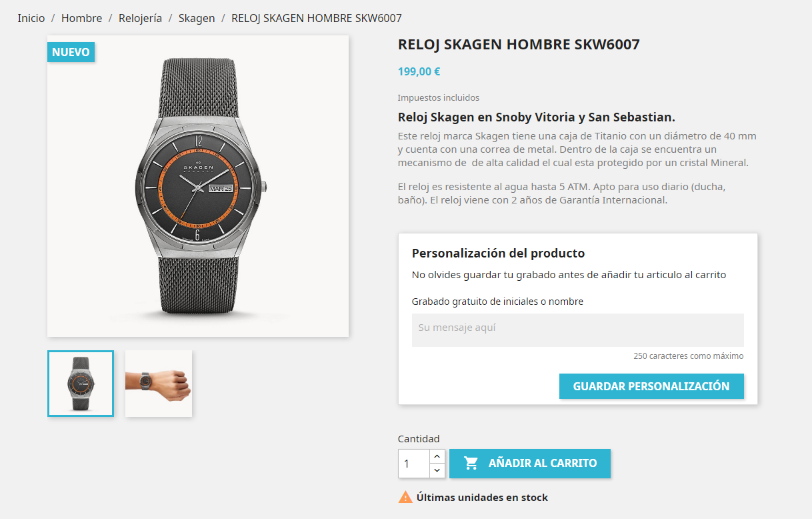Click the NUEVO badge on the image
This screenshot has height=519, width=812.
pyautogui.click(x=71, y=52)
